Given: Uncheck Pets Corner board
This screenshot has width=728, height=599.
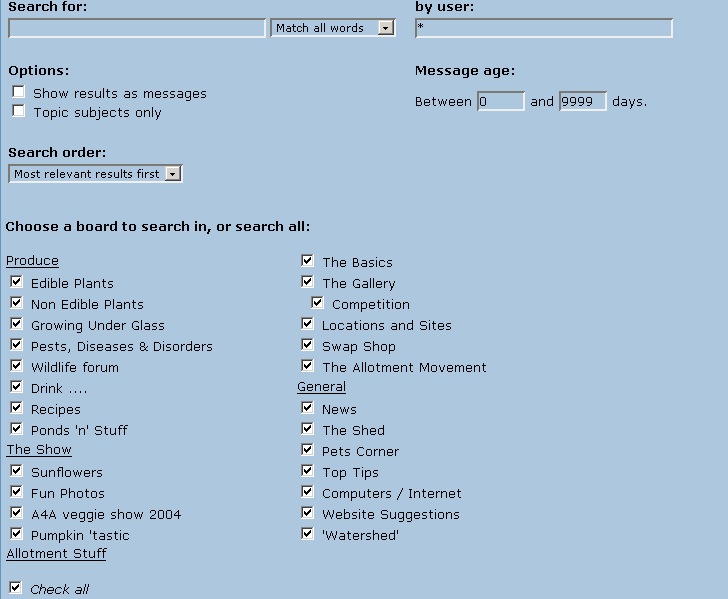Looking at the screenshot, I should (x=307, y=450).
